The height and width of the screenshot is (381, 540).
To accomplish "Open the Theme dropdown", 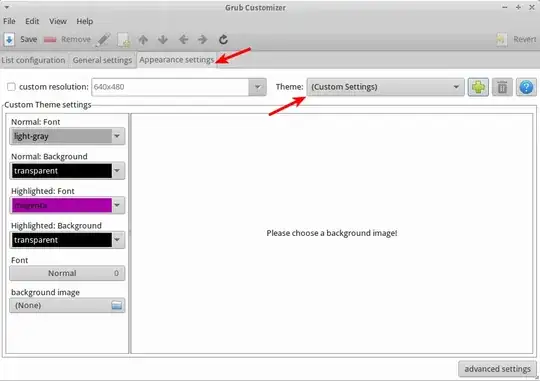I will [385, 87].
